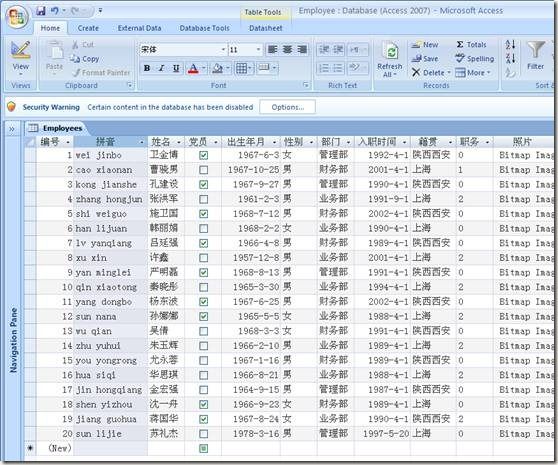Check 党员 checkbox for cao xiaonan
This screenshot has height=465, width=558.
click(x=204, y=170)
